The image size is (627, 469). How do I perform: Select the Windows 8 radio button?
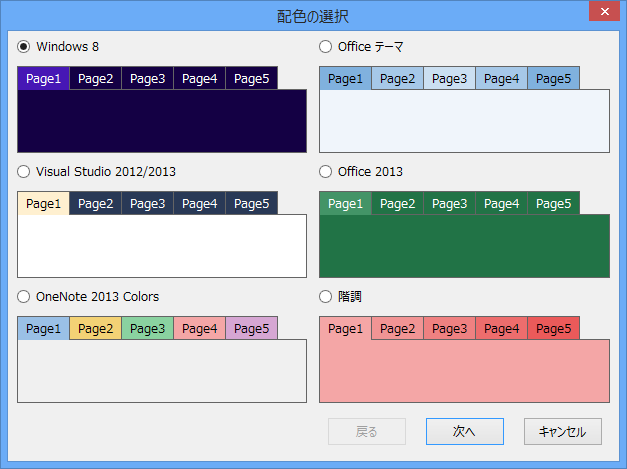coord(24,46)
